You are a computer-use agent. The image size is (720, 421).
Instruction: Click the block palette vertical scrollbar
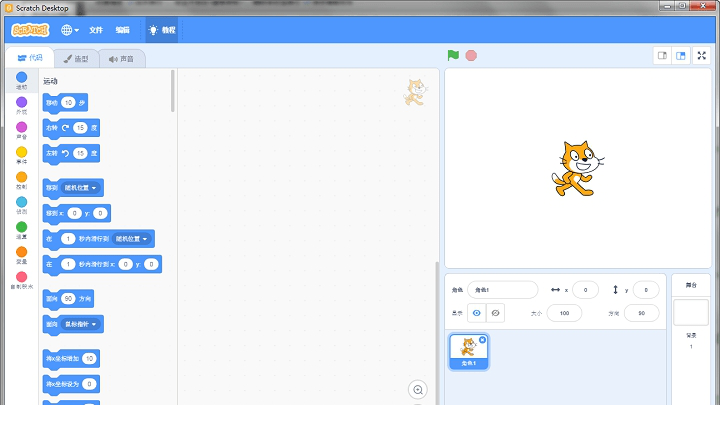pyautogui.click(x=173, y=91)
